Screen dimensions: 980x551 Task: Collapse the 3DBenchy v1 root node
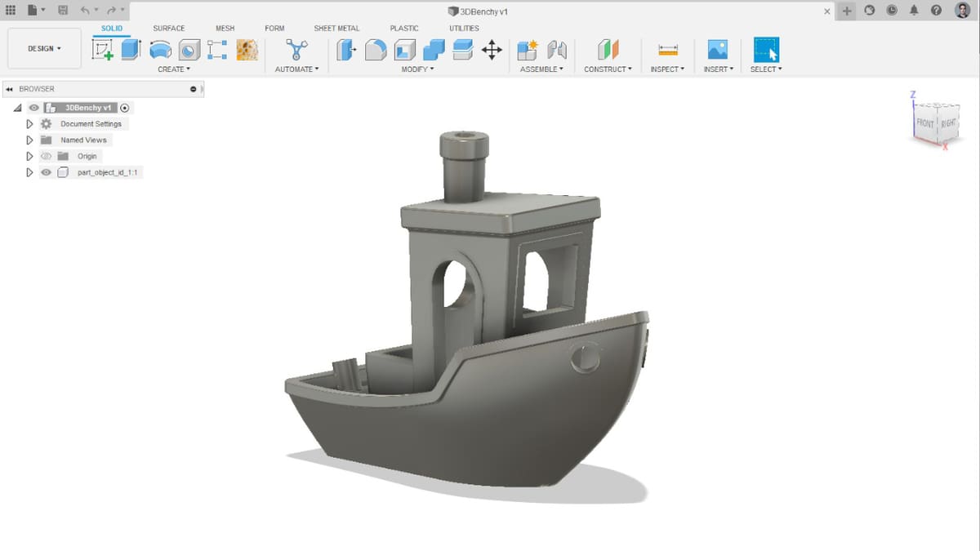(18, 108)
